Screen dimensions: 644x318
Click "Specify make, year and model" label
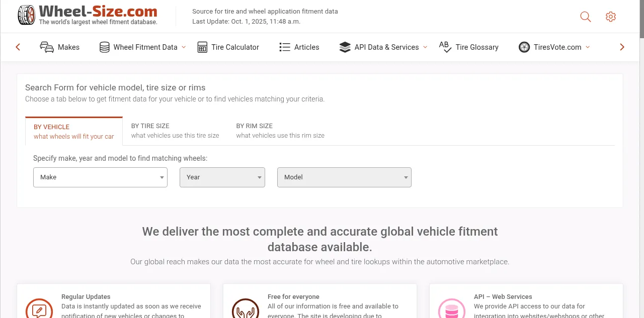tap(120, 158)
